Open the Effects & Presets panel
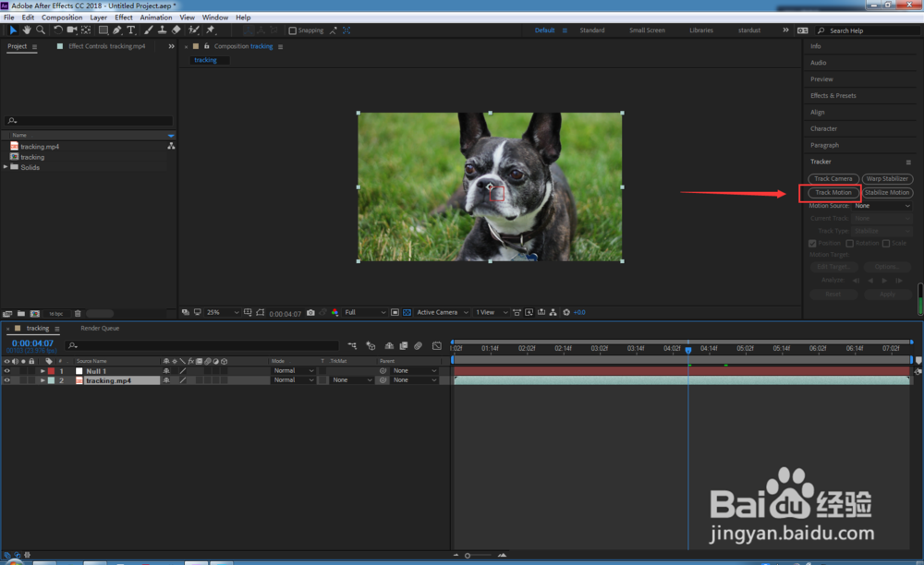 pyautogui.click(x=833, y=95)
